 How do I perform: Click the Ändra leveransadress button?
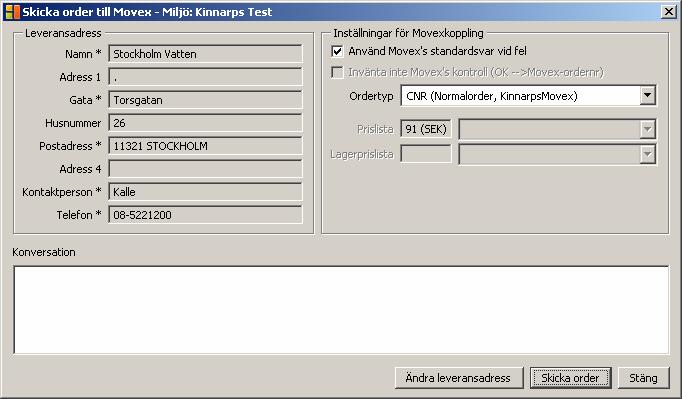[x=459, y=378]
